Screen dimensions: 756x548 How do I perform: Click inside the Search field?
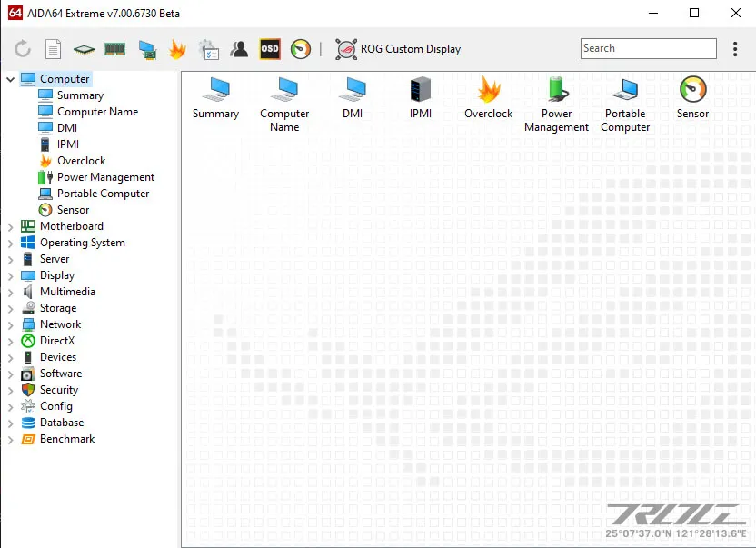[647, 48]
